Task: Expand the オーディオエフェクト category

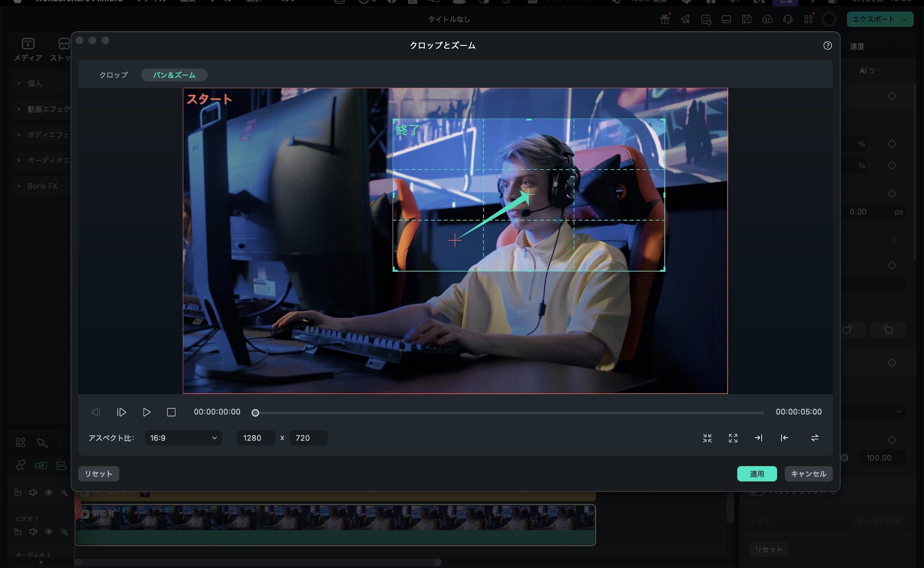Action: [x=19, y=160]
